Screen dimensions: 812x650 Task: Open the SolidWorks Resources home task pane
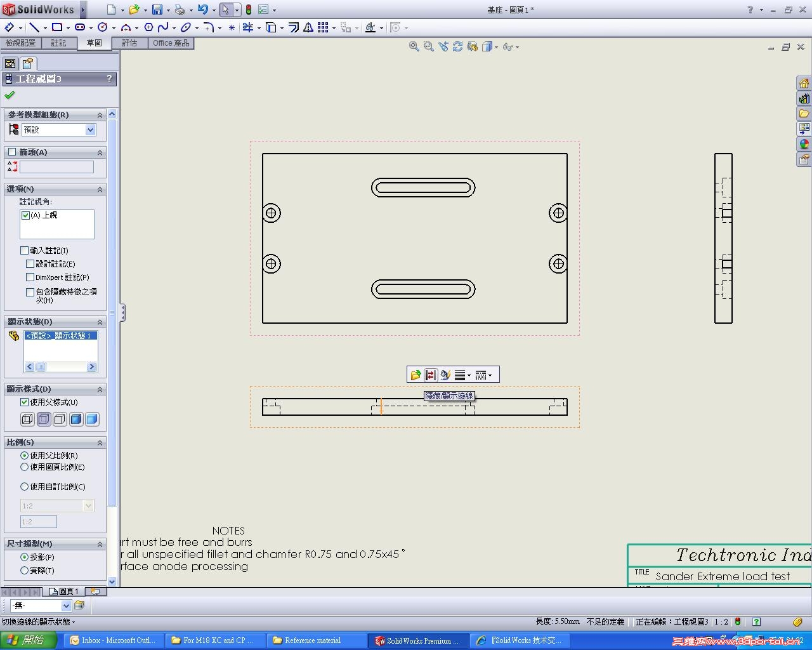point(804,84)
